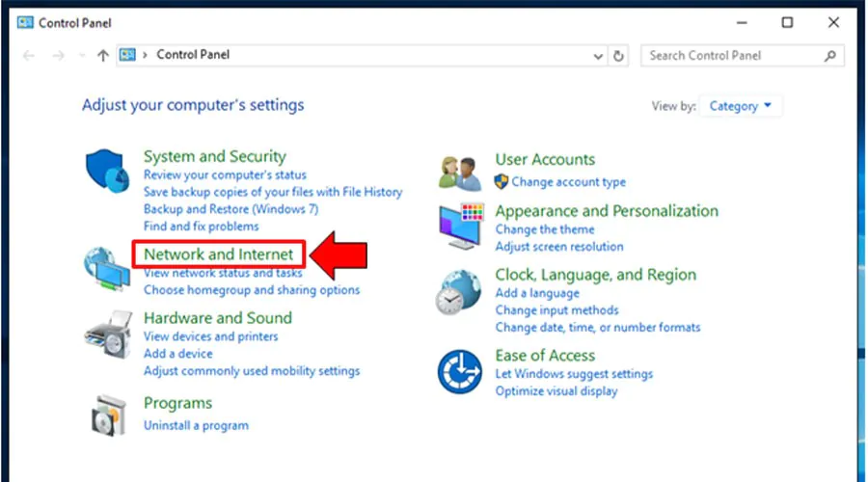
Task: Open View network status and tasks
Action: (223, 273)
